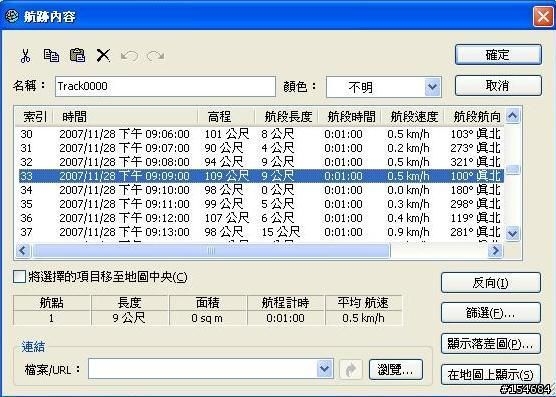556x397 pixels.
Task: Click the 15 公尺 leg length cell
Action: point(280,232)
